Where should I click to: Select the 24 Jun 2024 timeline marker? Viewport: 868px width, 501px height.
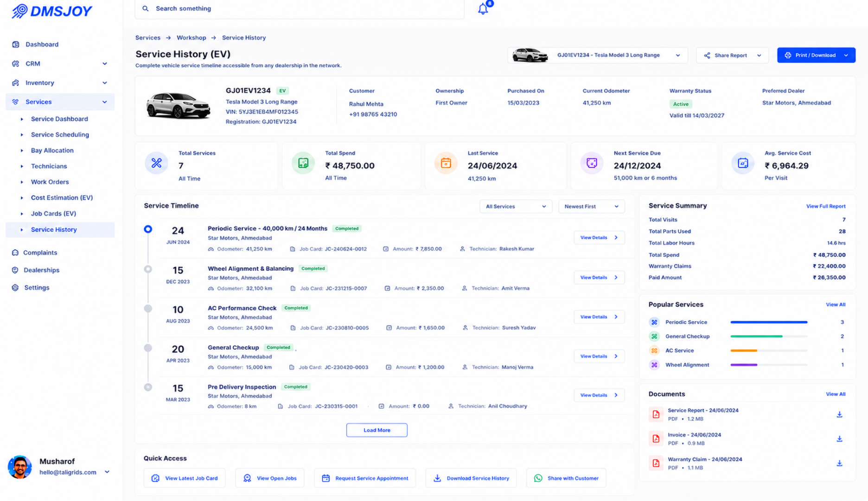(x=148, y=229)
